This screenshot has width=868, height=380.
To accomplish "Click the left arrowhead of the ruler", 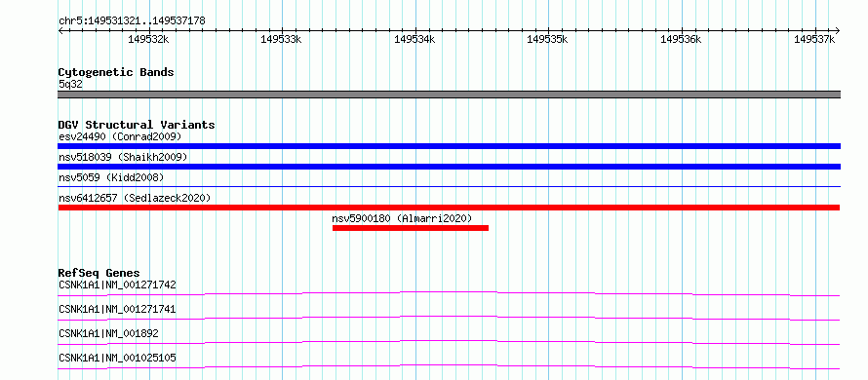I will [60, 30].
